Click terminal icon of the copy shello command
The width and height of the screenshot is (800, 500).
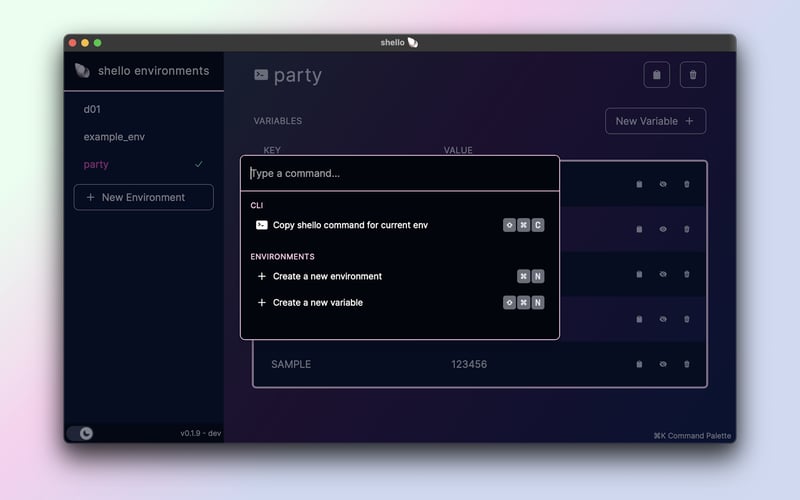261,225
